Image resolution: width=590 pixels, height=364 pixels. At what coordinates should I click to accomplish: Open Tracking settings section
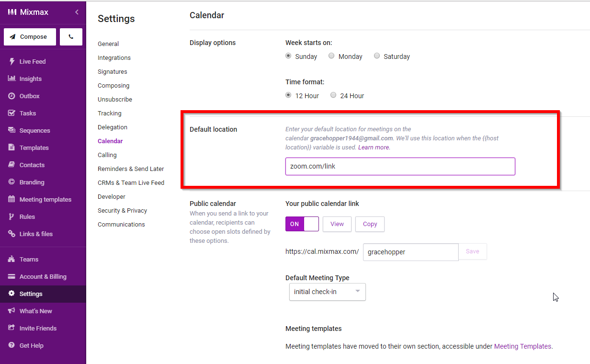tap(110, 113)
